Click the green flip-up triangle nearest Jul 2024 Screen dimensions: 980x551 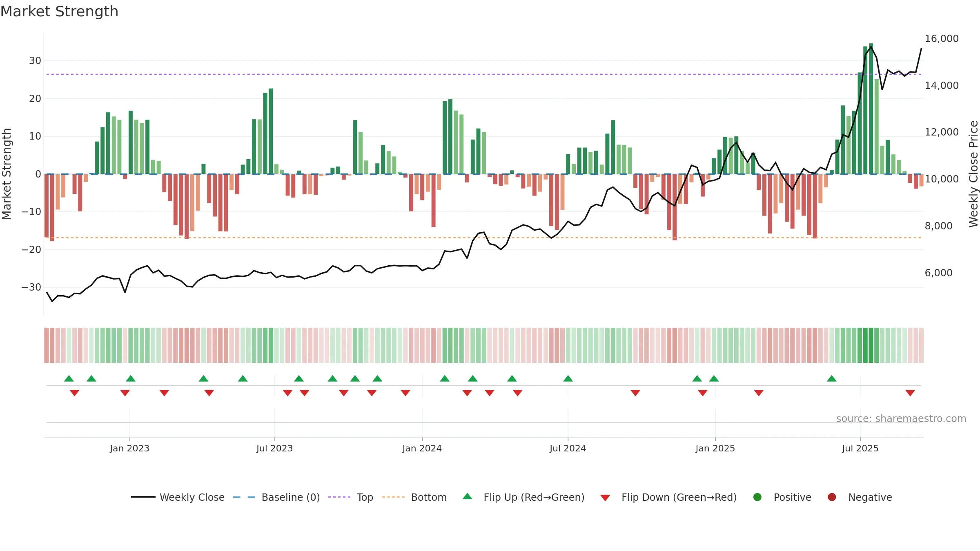tap(568, 378)
